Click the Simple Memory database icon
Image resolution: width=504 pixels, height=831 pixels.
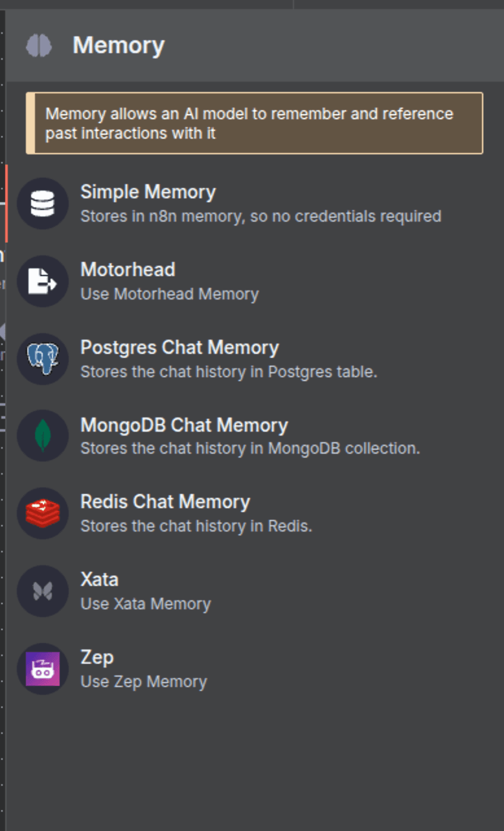[x=43, y=204]
